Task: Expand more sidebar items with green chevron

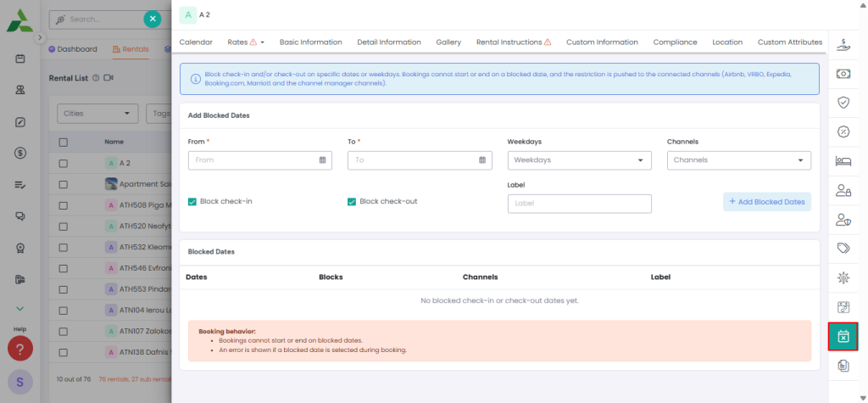Action: 20,309
